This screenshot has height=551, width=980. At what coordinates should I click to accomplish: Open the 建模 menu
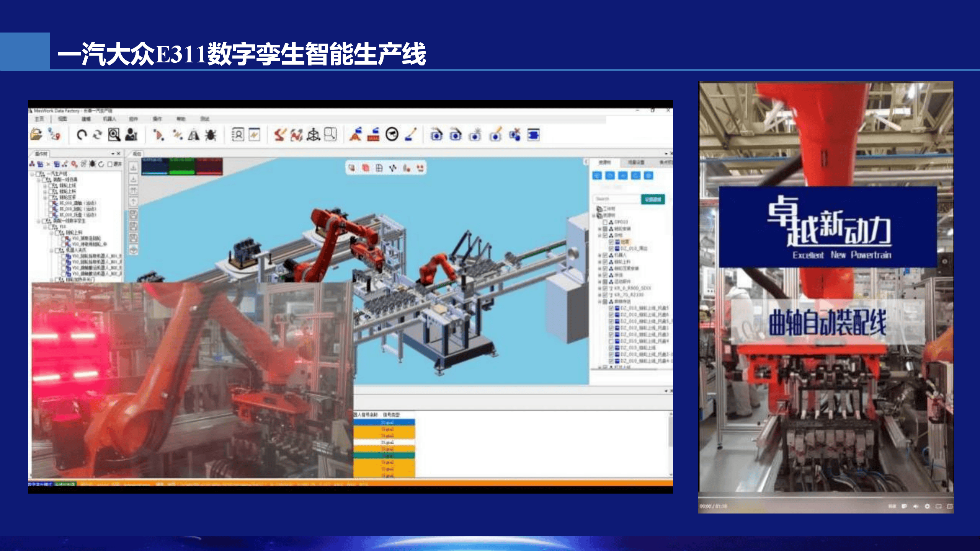click(86, 119)
